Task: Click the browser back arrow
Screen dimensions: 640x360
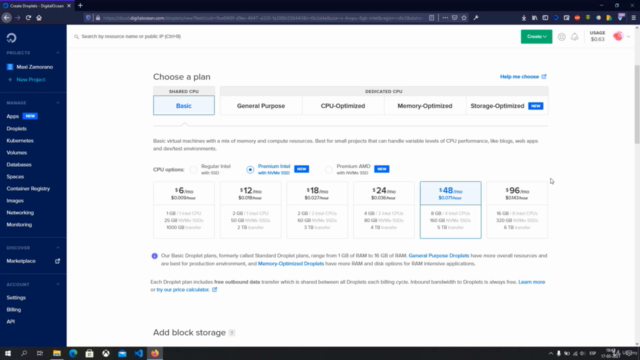Action: pyautogui.click(x=7, y=18)
